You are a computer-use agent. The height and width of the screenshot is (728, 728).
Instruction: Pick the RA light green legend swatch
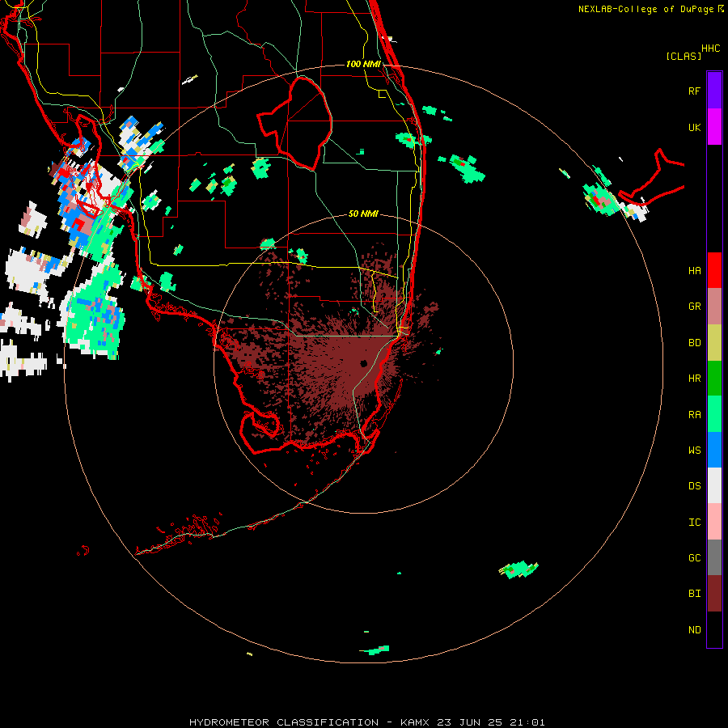pos(714,414)
